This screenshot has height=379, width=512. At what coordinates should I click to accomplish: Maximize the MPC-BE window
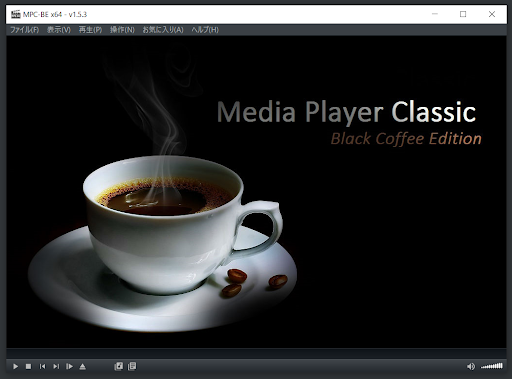[463, 14]
